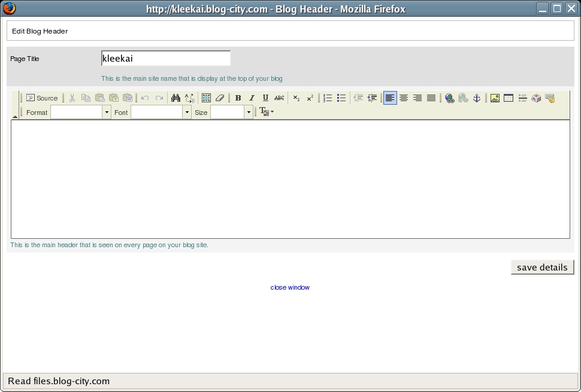Click the center align icon
This screenshot has height=392, width=581.
[404, 98]
